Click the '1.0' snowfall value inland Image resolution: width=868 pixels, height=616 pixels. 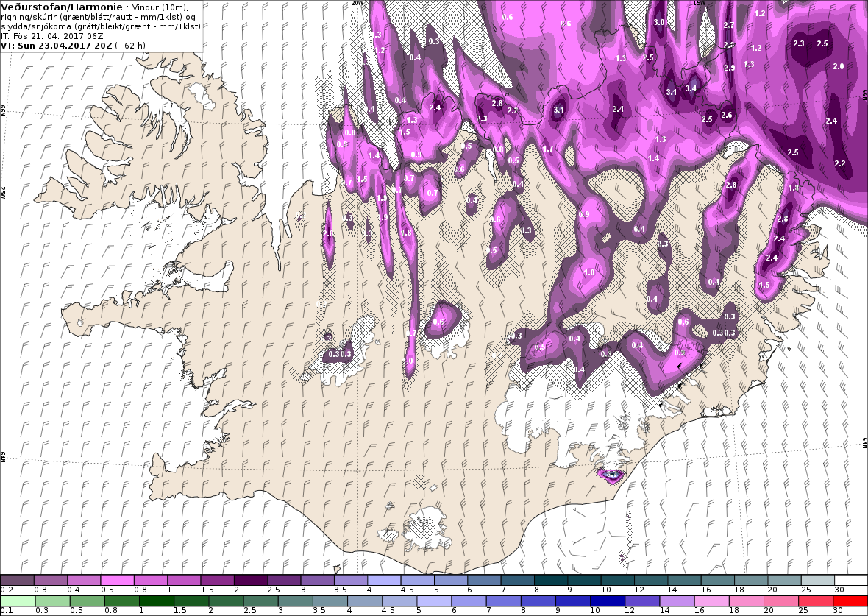pyautogui.click(x=589, y=272)
